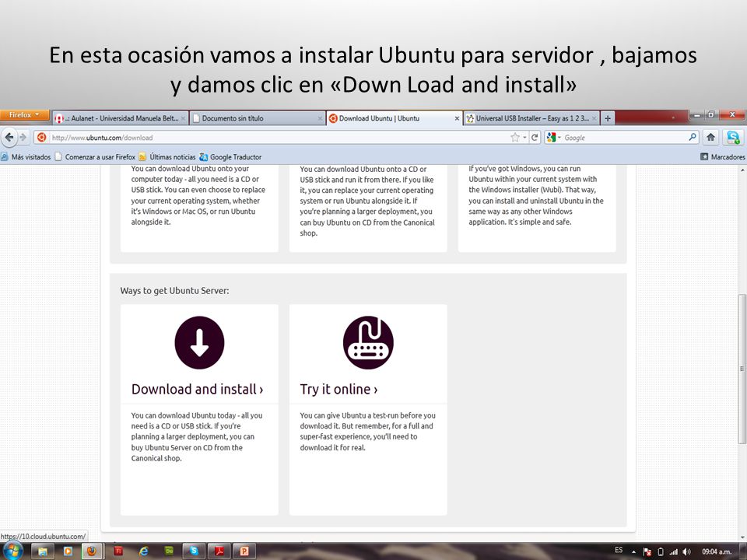Click the search magnifier icon in Google box

pos(693,137)
